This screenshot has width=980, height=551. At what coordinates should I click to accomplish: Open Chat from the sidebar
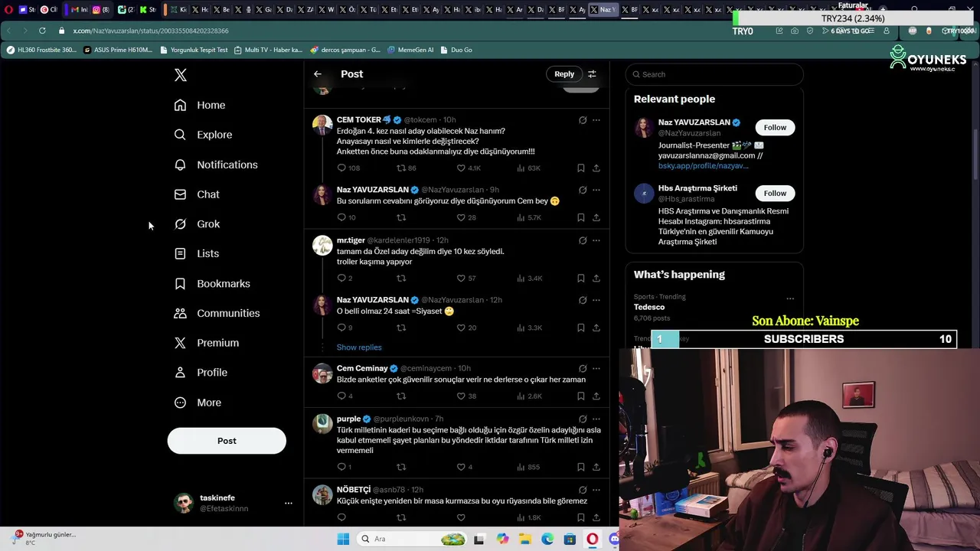pyautogui.click(x=197, y=194)
